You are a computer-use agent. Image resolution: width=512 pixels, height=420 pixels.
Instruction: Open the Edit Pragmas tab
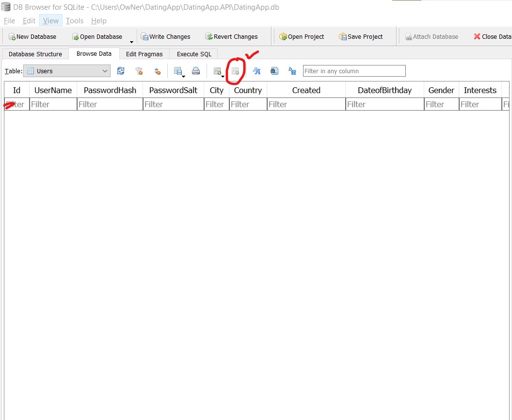point(144,54)
